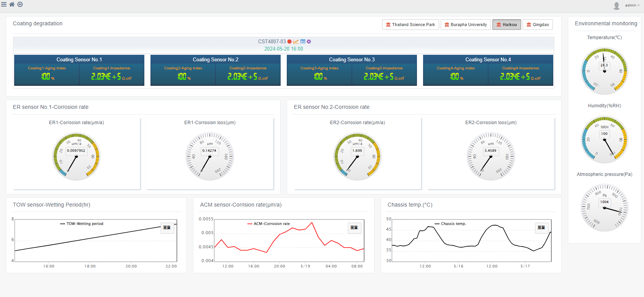Viewport: 644px width, 297px height.
Task: Toggle the ACM-Corrosion rate legend series
Action: click(x=268, y=224)
